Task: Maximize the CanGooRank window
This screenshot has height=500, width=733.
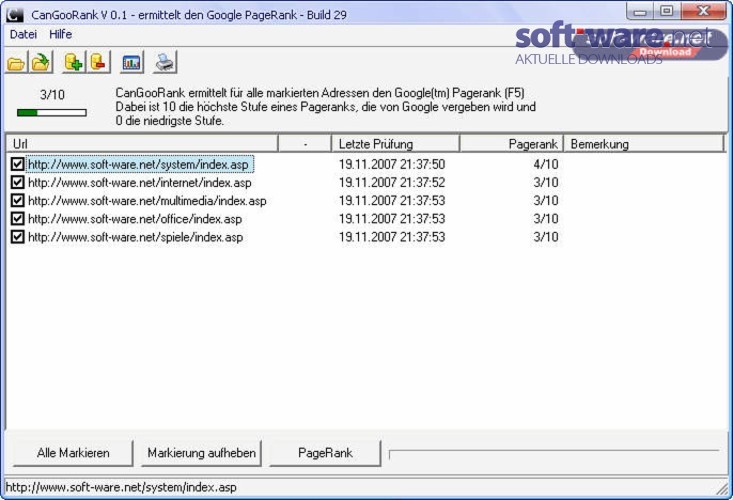Action: click(667, 11)
